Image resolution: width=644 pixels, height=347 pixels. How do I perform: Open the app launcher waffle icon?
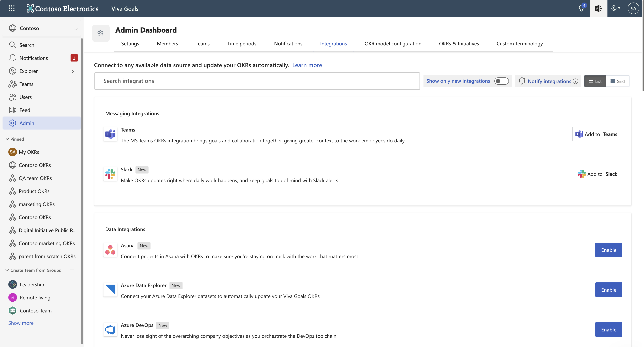point(12,9)
